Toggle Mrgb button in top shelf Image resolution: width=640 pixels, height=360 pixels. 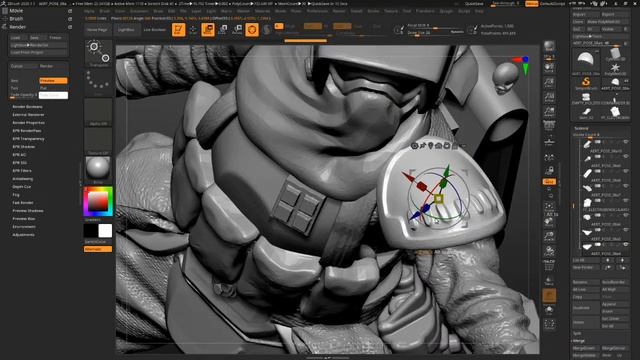pos(291,26)
